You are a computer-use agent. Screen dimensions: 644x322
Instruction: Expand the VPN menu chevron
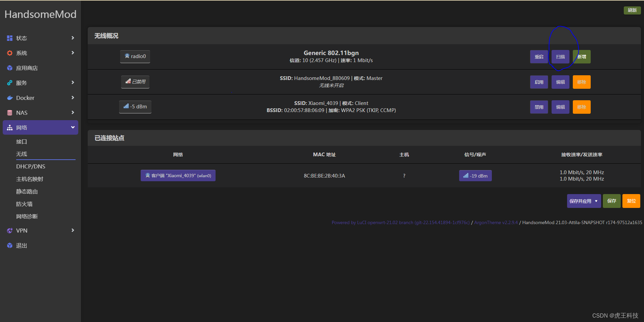[x=73, y=230]
